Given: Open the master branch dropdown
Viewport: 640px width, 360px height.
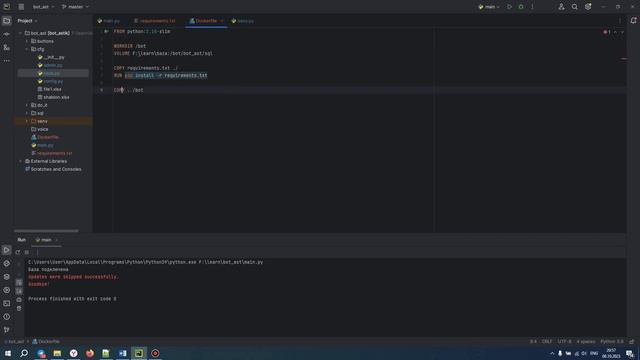Looking at the screenshot, I should (75, 7).
